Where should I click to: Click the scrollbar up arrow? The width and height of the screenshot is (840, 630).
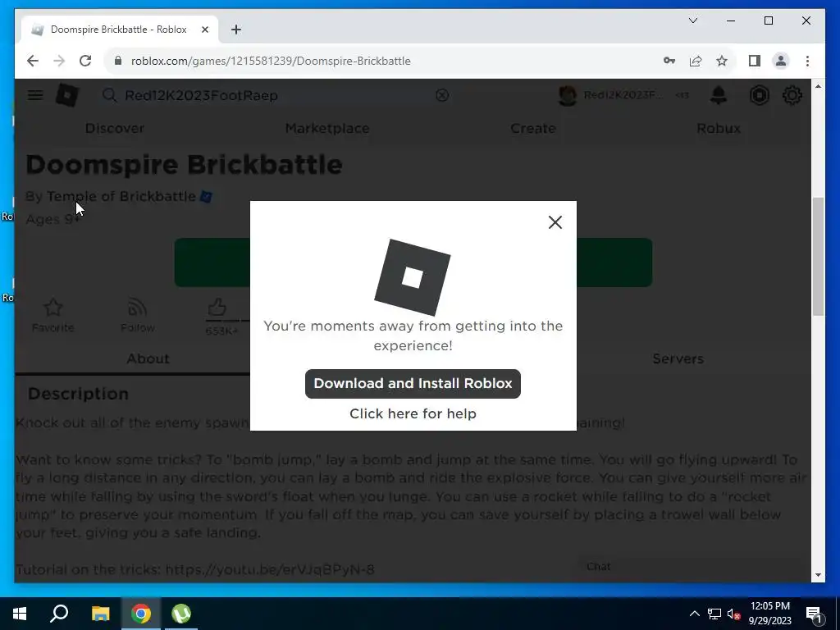click(x=818, y=85)
